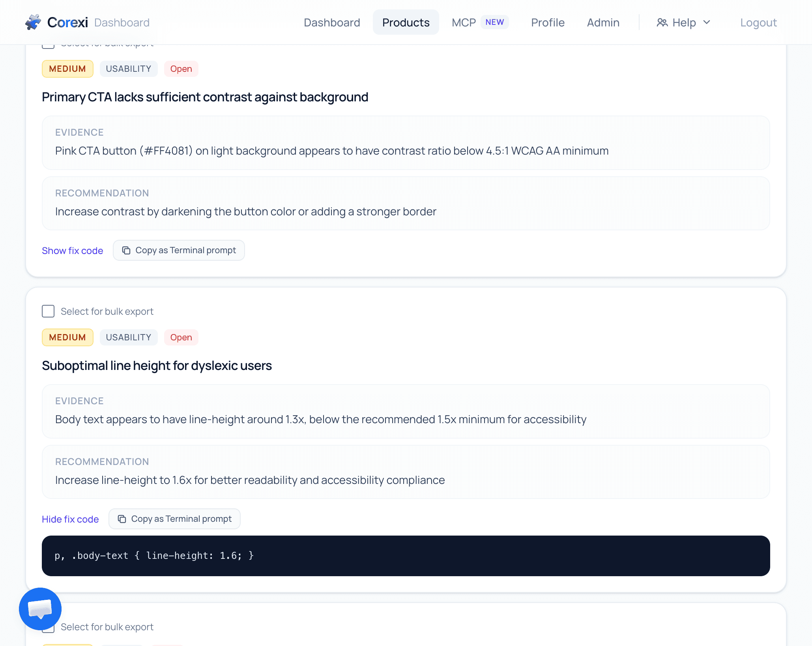
Task: Copy the CTA contrast issue as Terminal prompt
Action: point(179,250)
